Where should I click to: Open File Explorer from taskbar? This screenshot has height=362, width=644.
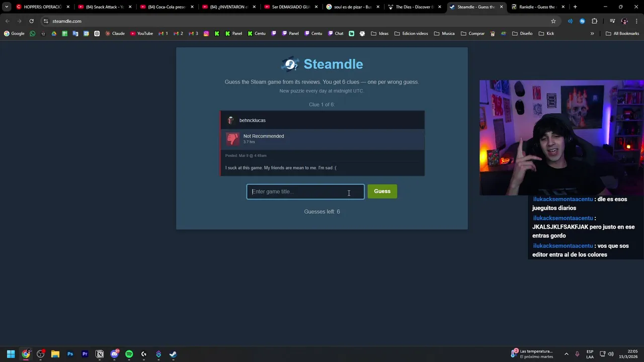click(x=55, y=354)
